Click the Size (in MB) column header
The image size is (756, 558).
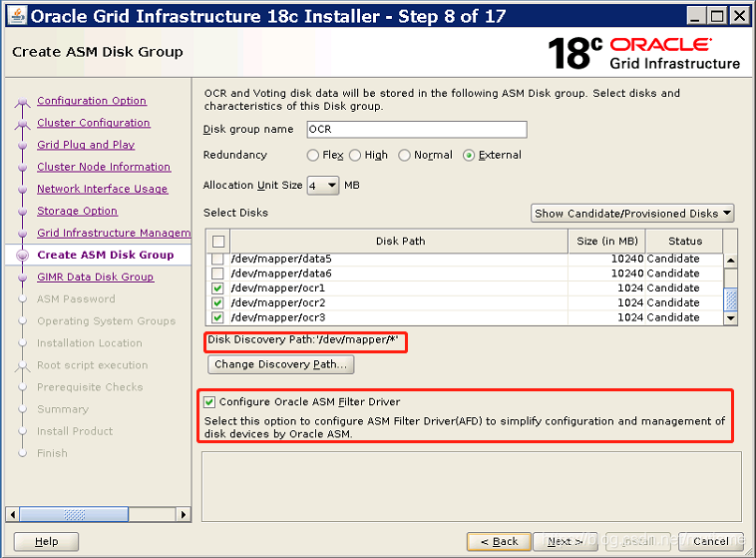click(x=607, y=241)
